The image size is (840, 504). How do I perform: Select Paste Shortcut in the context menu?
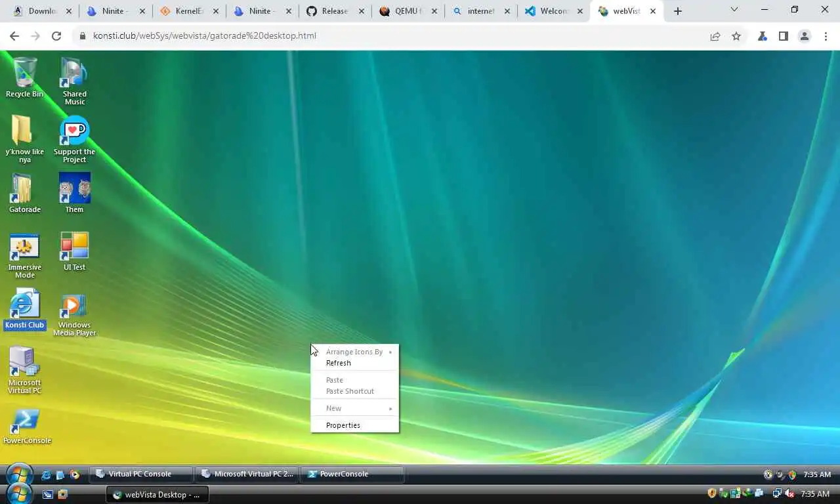(355, 391)
